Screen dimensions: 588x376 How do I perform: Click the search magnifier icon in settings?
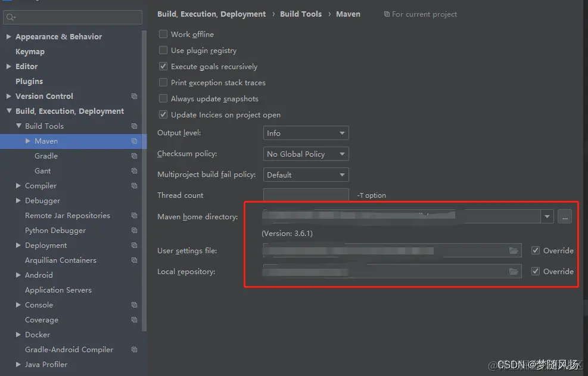click(x=11, y=17)
